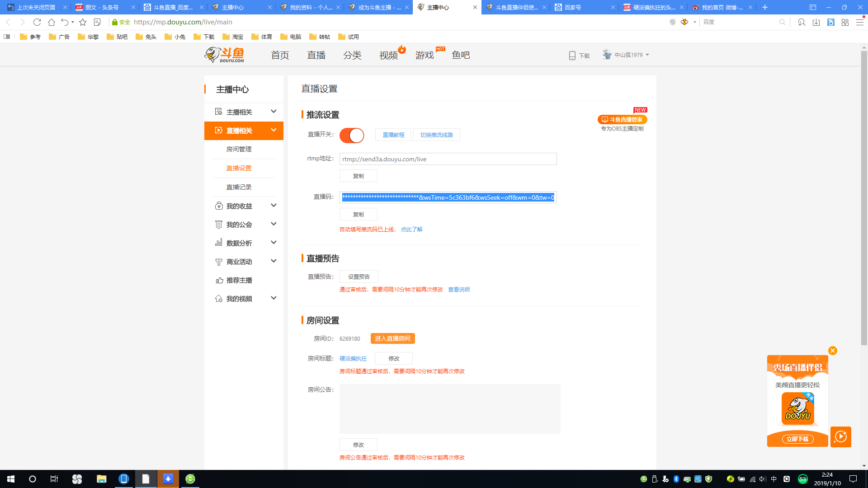Open 数据分析 from the sidebar

tap(239, 243)
